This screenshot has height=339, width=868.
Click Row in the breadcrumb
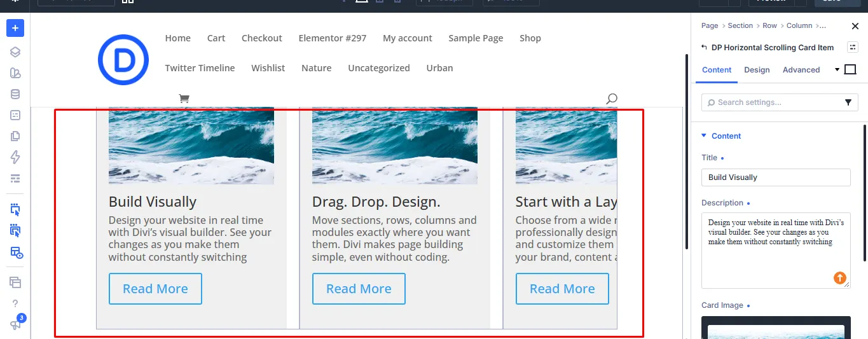point(769,26)
